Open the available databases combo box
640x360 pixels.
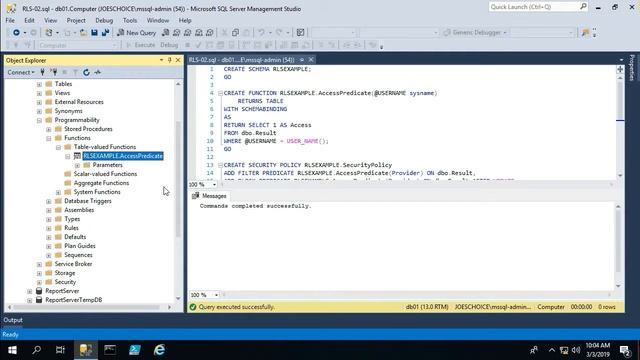click(x=78, y=45)
